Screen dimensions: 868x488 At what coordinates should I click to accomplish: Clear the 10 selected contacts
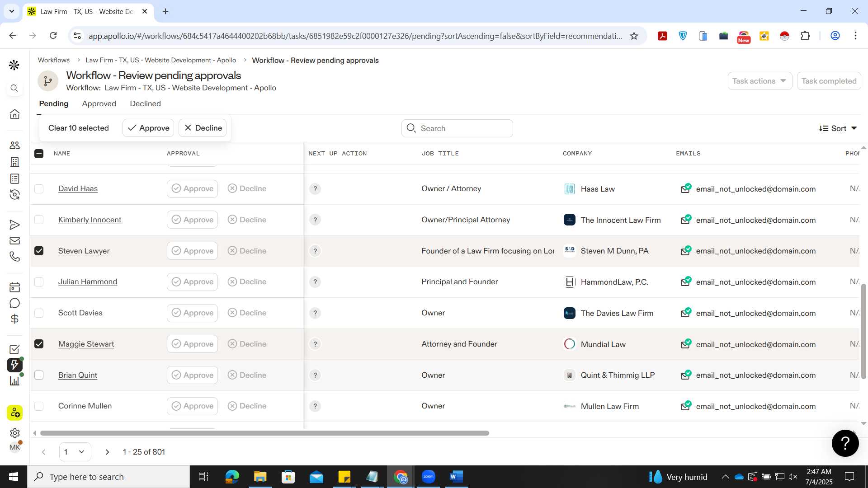(x=79, y=128)
